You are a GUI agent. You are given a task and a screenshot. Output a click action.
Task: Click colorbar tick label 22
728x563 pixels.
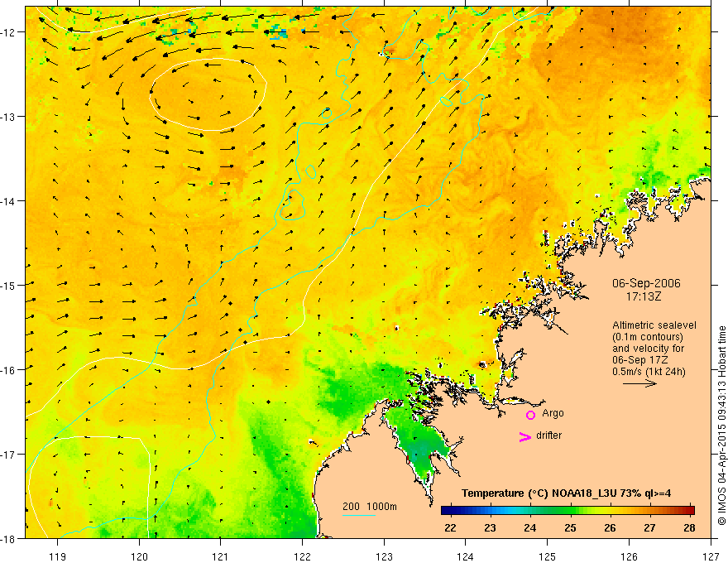[x=450, y=527]
